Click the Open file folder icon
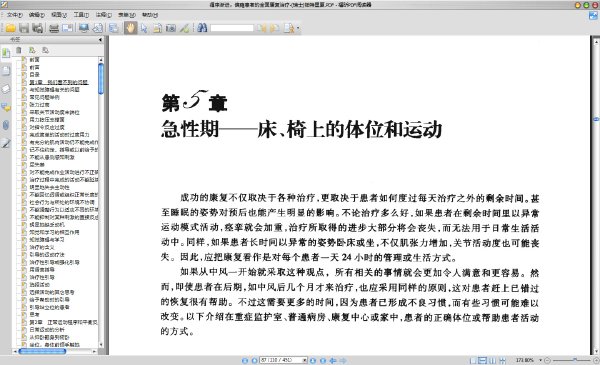Screen dimensions: 600x365 tap(10, 28)
